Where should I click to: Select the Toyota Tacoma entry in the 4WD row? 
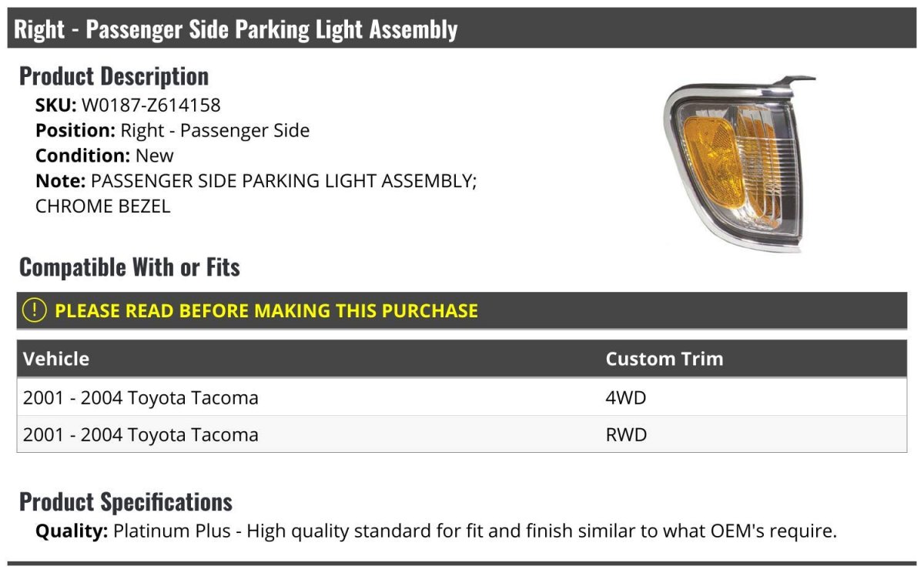pos(141,398)
